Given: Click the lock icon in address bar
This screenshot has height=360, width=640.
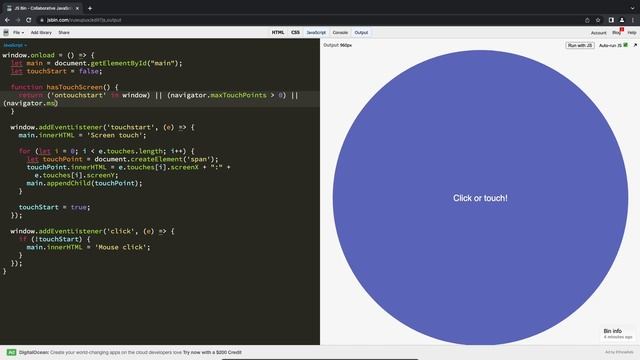Looking at the screenshot, I should 42,20.
